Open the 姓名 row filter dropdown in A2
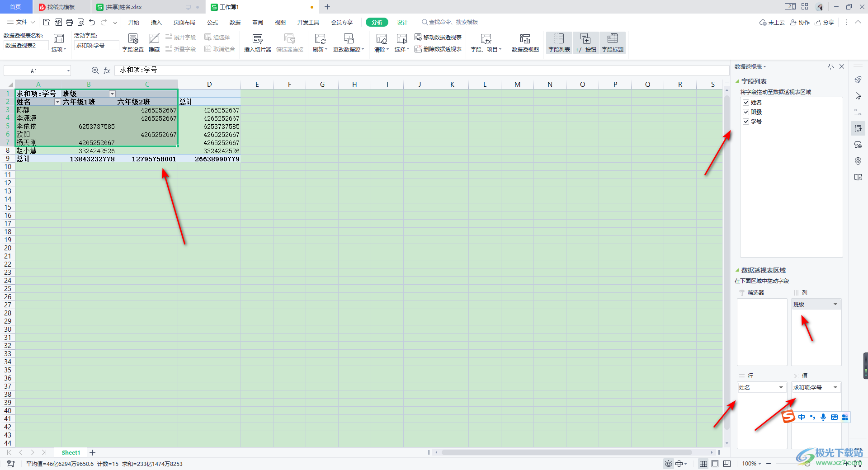 pyautogui.click(x=57, y=102)
